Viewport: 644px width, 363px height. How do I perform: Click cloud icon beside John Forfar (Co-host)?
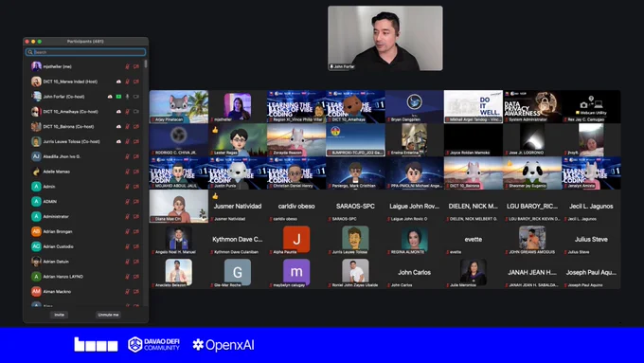click(110, 97)
